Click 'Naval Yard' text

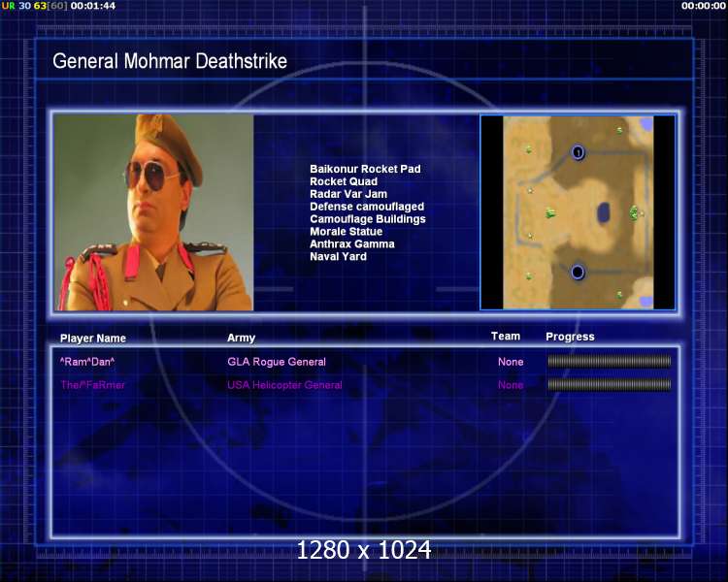point(338,257)
